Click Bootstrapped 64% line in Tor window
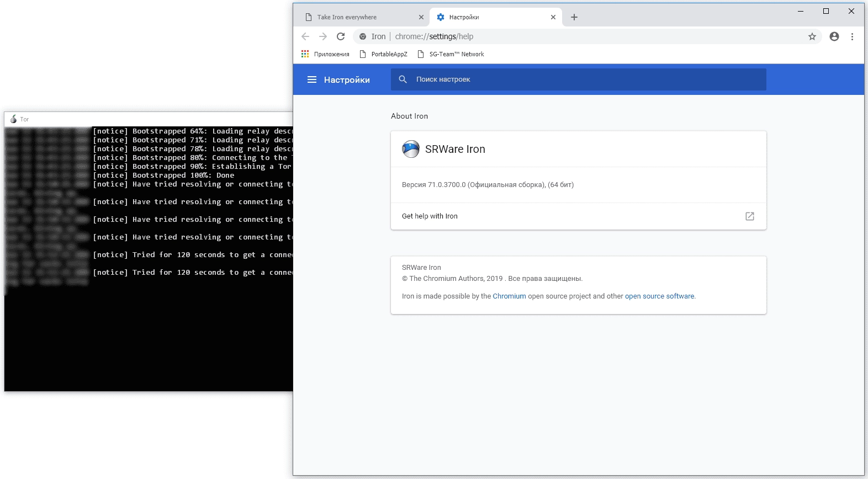This screenshot has width=868, height=479. [x=193, y=131]
